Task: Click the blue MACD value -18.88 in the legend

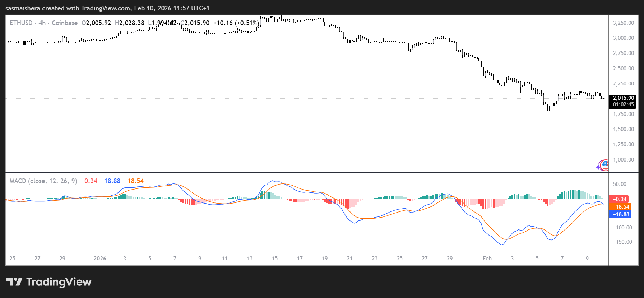Action: pos(111,181)
